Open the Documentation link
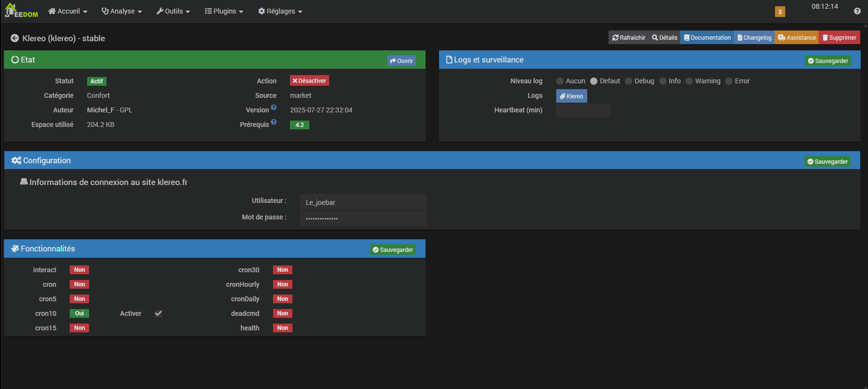 tap(707, 38)
